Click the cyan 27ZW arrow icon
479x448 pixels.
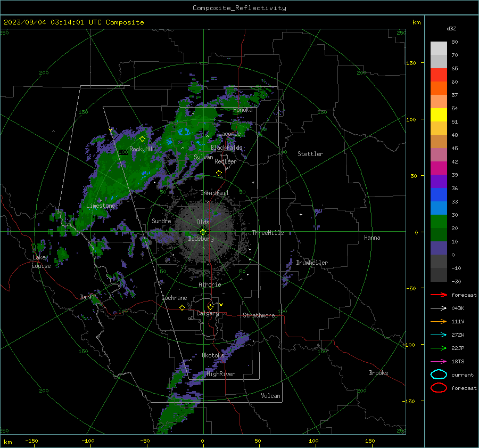(x=439, y=335)
